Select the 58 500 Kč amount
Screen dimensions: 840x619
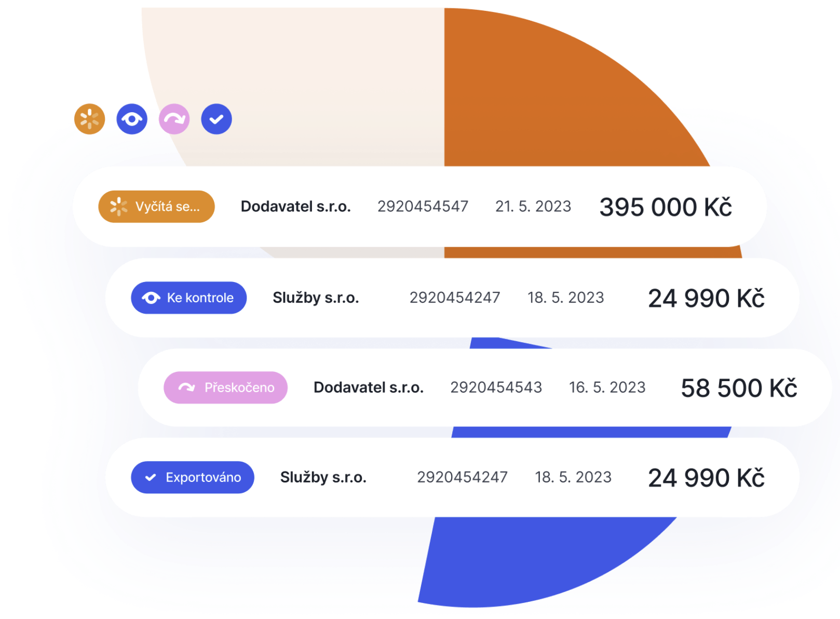pos(739,388)
